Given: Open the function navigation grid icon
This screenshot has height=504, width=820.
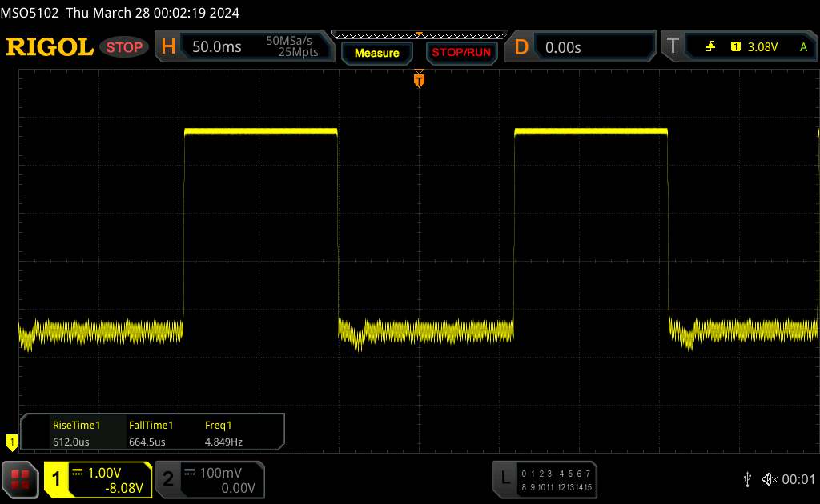Looking at the screenshot, I should point(21,478).
